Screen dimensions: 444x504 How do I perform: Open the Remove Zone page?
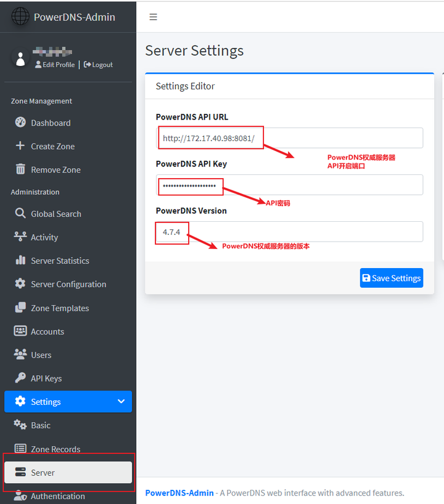(68, 169)
